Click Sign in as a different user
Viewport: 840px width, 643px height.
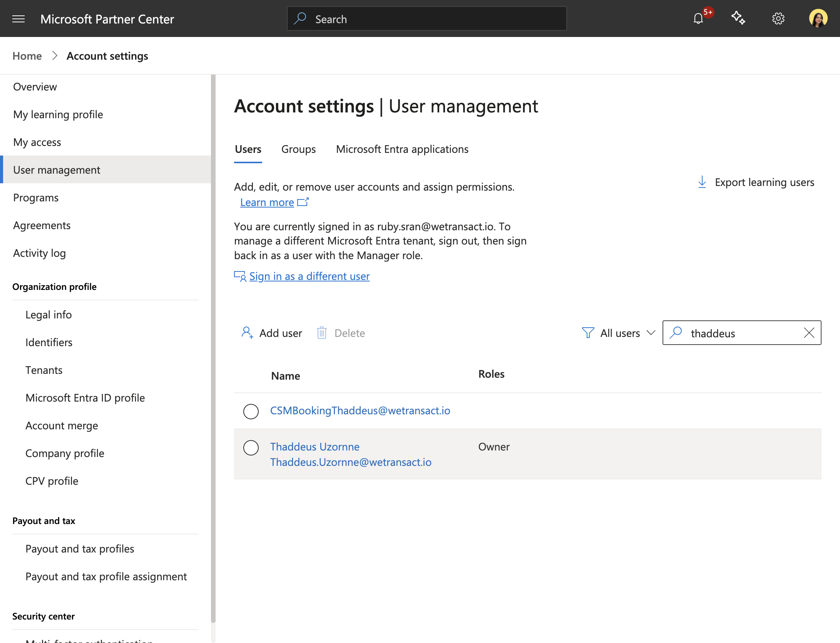tap(310, 276)
